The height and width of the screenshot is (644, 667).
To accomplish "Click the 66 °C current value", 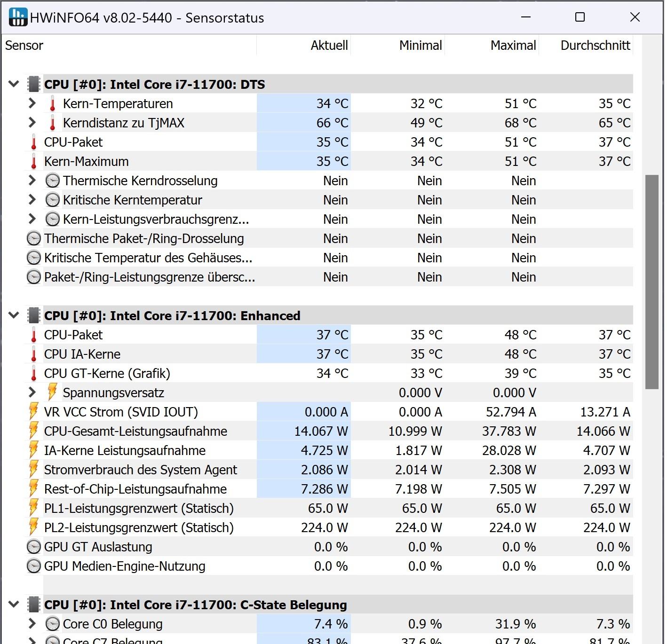I will coord(332,123).
